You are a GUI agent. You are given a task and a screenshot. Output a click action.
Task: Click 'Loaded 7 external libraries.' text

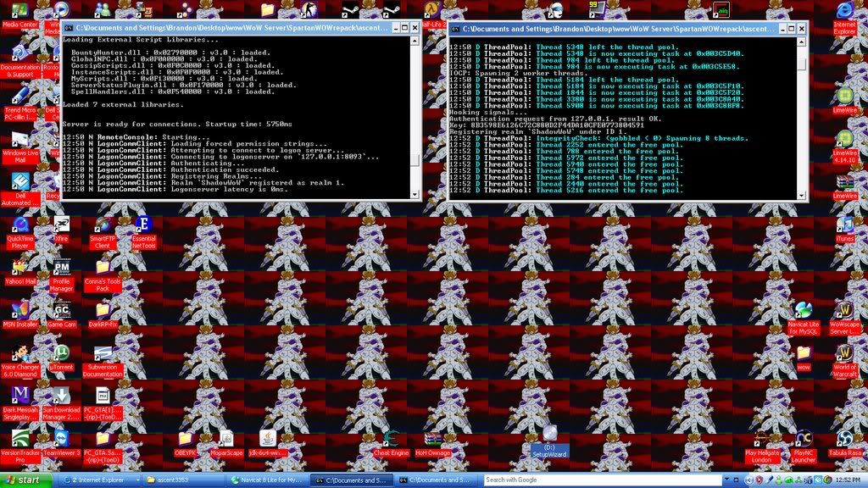point(123,104)
